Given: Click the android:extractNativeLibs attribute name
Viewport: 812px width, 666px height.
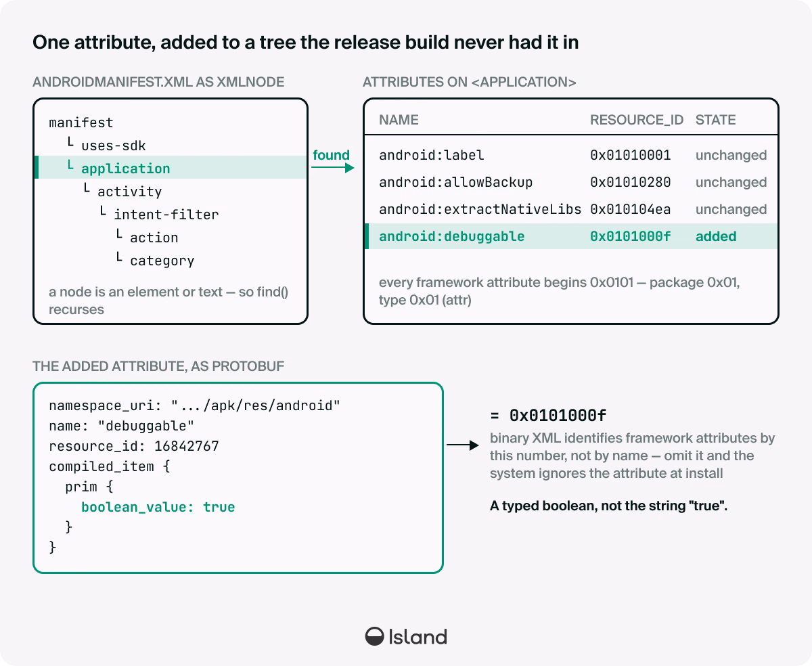Looking at the screenshot, I should [480, 209].
